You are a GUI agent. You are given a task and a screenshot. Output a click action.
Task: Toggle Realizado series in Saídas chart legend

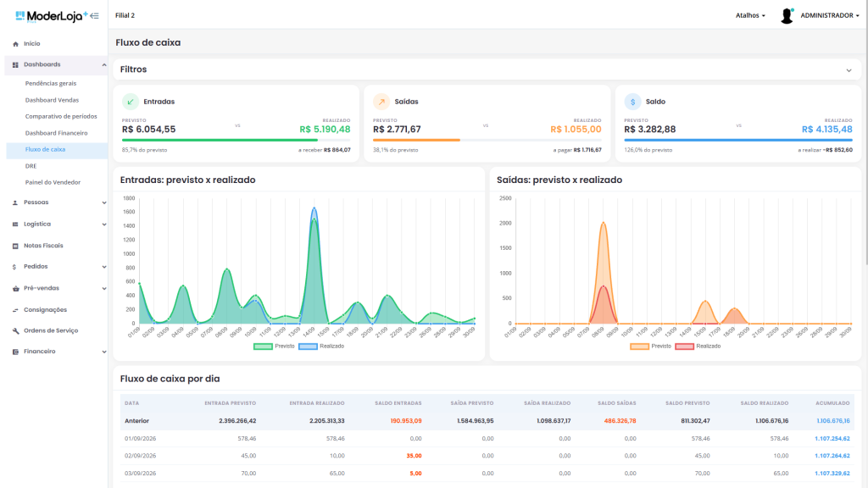click(x=698, y=347)
